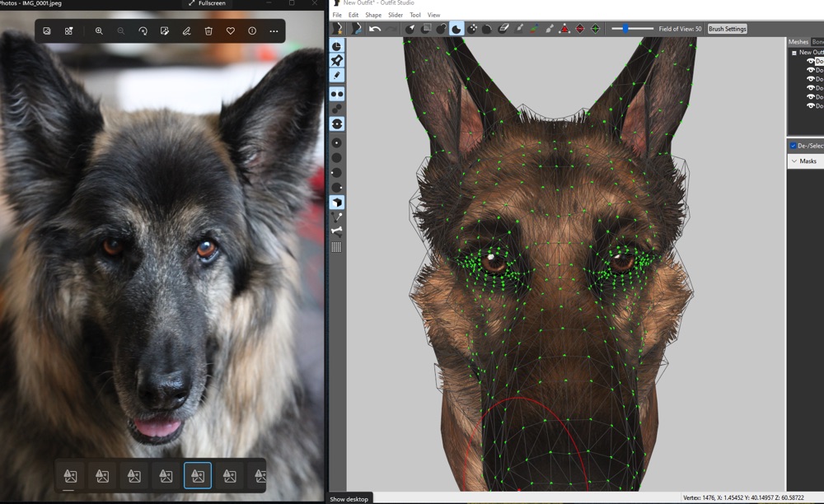Click Fullscreen in the Photos window
Image resolution: width=824 pixels, height=504 pixels.
click(207, 3)
